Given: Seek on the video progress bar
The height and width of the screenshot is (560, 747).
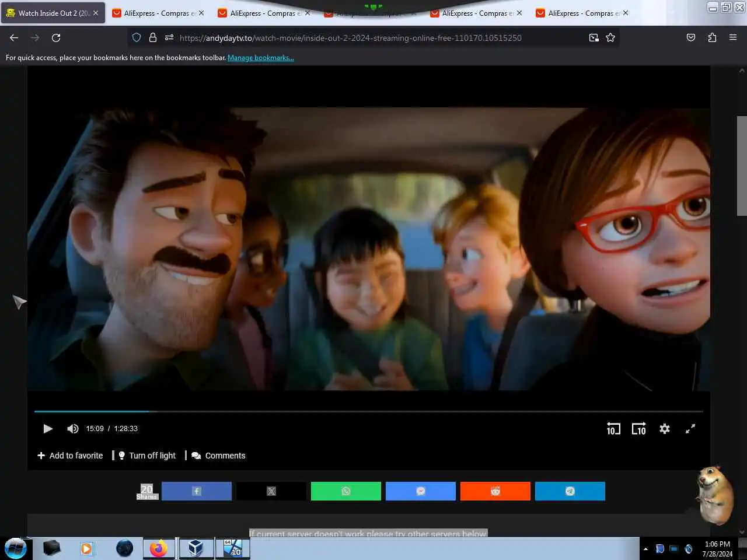Looking at the screenshot, I should click(369, 411).
